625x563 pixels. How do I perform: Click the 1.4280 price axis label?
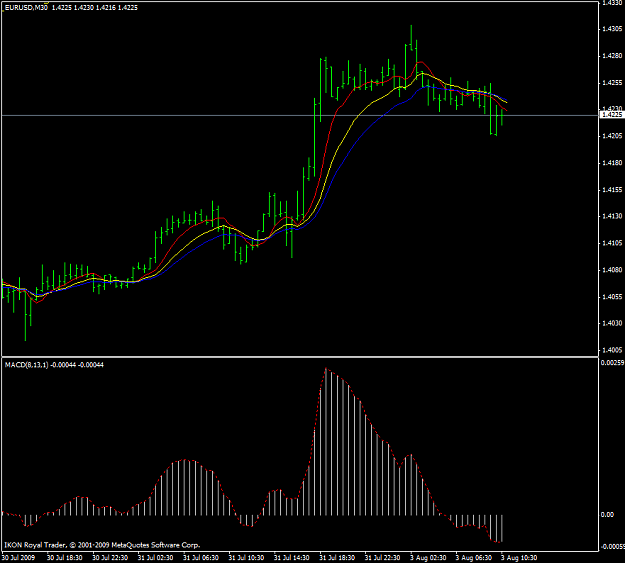tap(612, 56)
